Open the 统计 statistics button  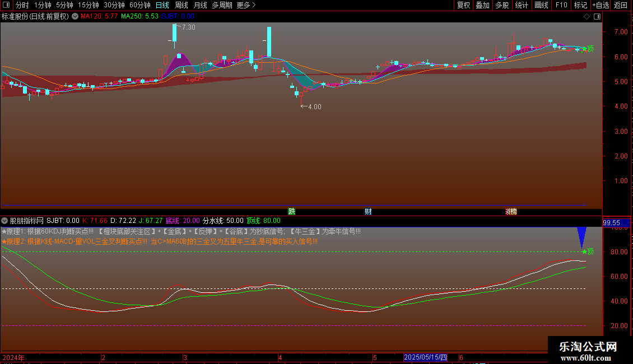click(522, 5)
